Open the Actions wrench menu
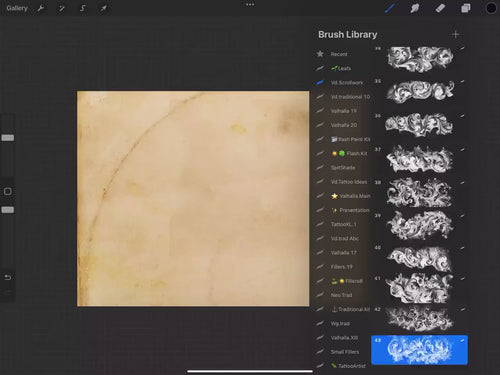The image size is (500, 375). (41, 8)
